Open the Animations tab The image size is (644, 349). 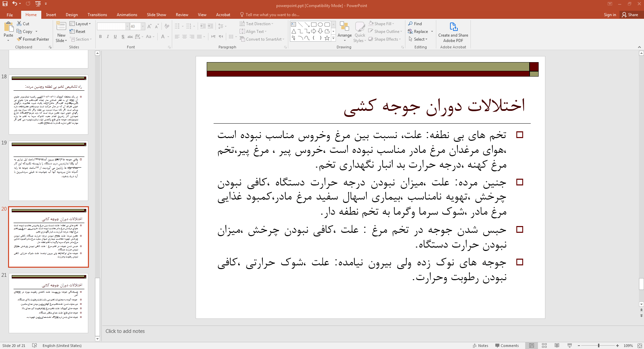coord(127,15)
